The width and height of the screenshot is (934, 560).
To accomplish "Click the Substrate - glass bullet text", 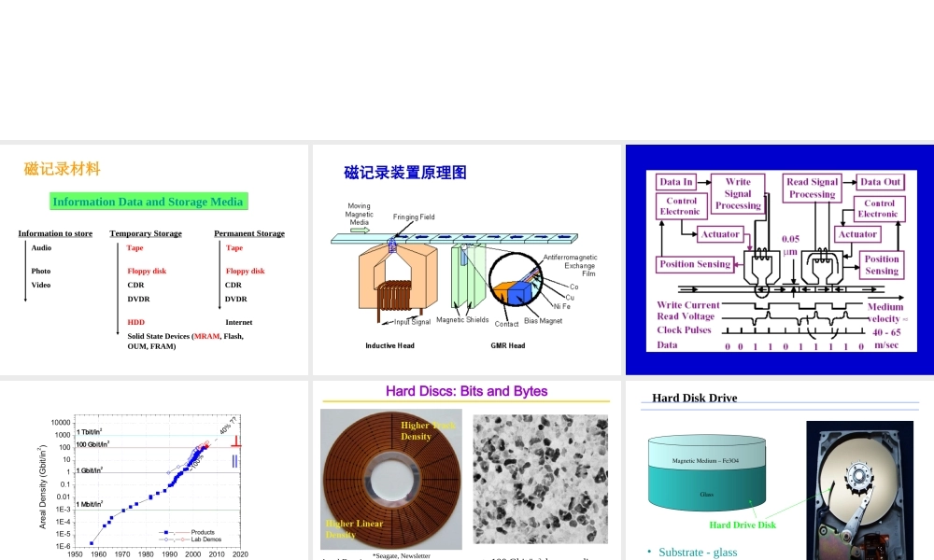I will 697,552.
